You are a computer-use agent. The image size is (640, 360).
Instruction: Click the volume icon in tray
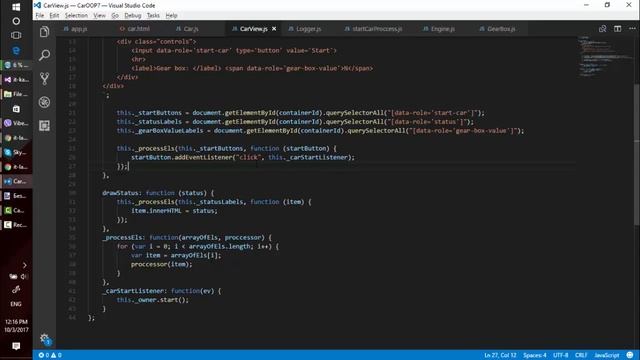[24, 277]
